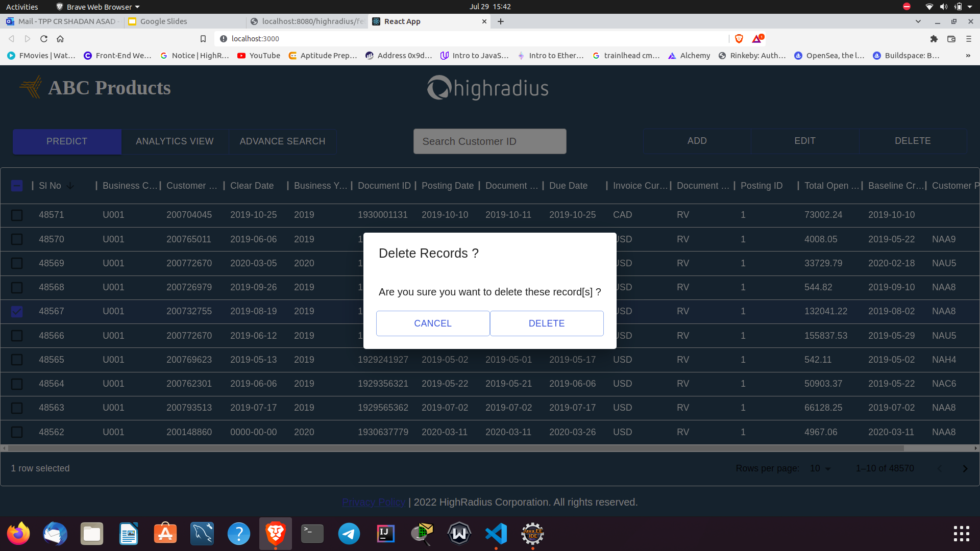Select the checkbox for row 48571

point(17,215)
